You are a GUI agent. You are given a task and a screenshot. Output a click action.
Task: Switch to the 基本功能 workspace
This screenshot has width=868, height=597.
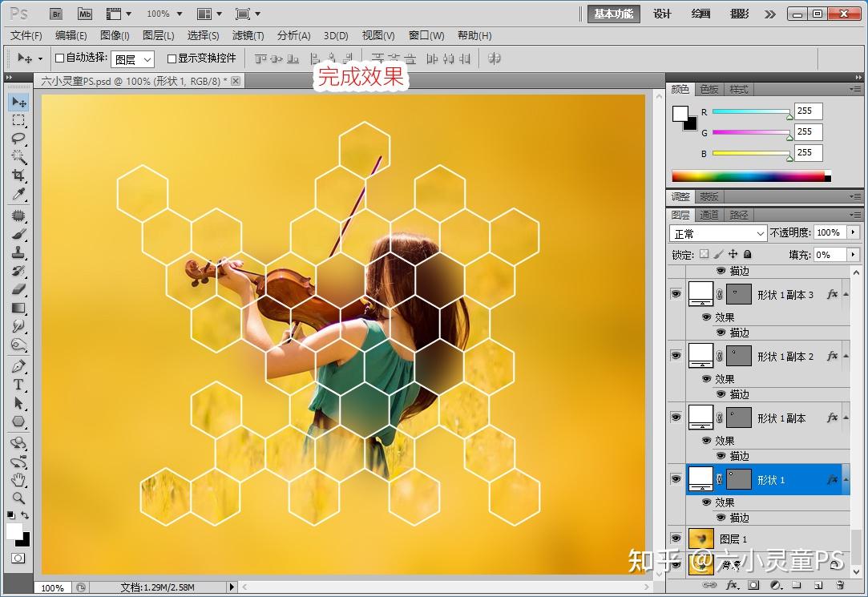(x=613, y=14)
